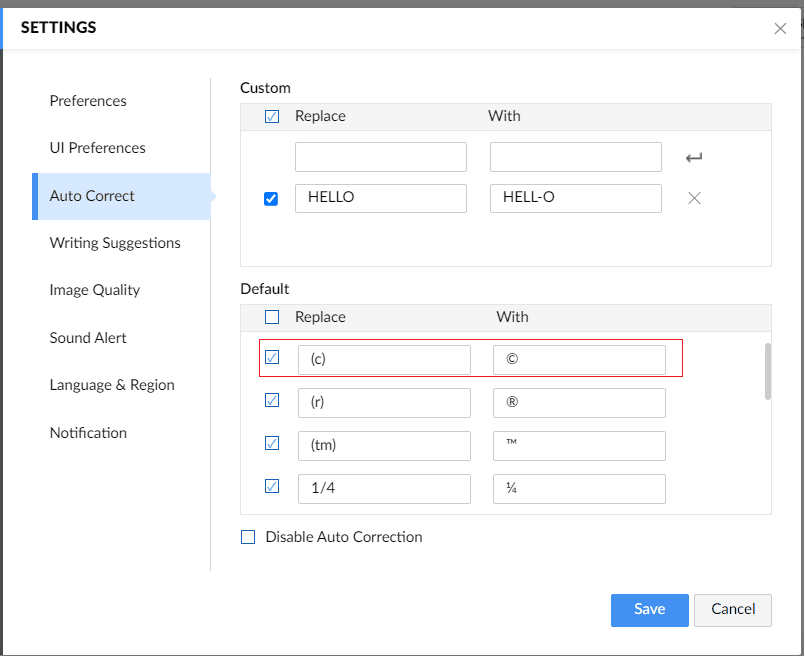Click the enter arrow icon to add custom entry

pos(694,157)
